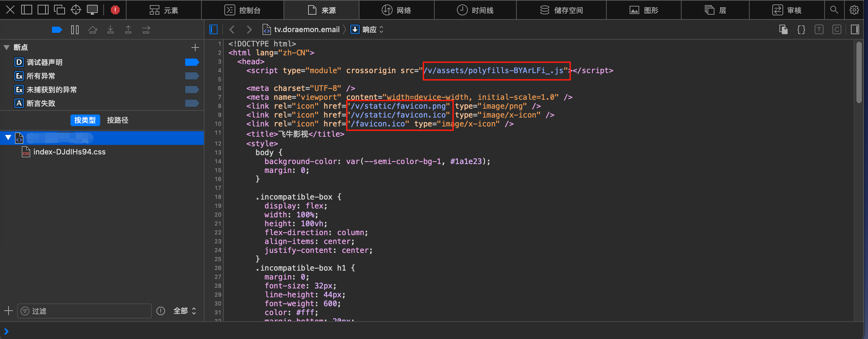Open device settings monitor icon
The width and height of the screenshot is (868, 339).
(92, 10)
